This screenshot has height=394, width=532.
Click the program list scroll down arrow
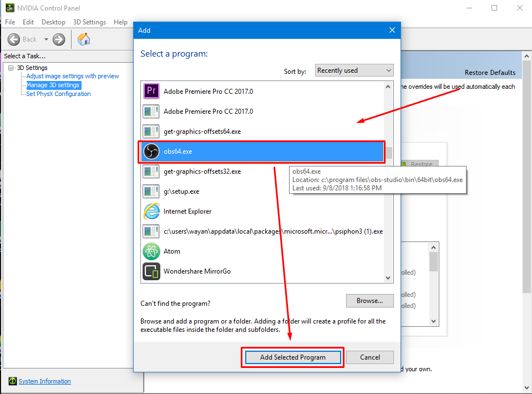point(388,277)
